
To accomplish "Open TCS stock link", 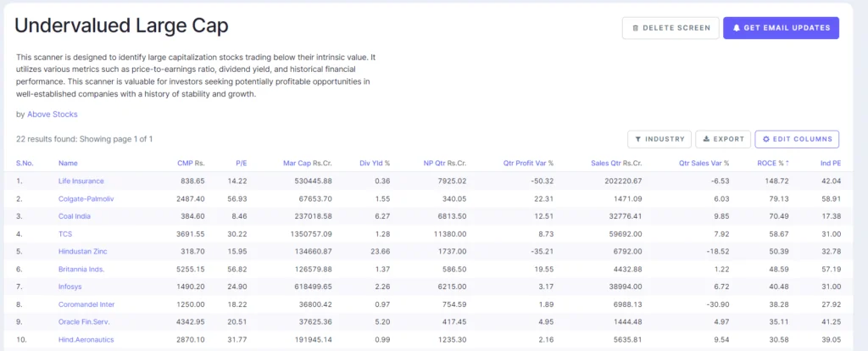I will click(65, 234).
